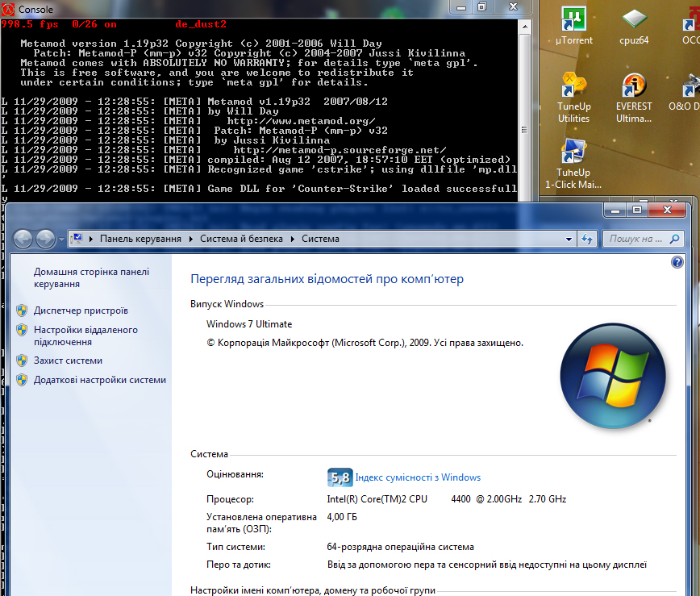The width and height of the screenshot is (700, 596).
Task: Click the Windows 7 logo image
Action: pyautogui.click(x=613, y=376)
